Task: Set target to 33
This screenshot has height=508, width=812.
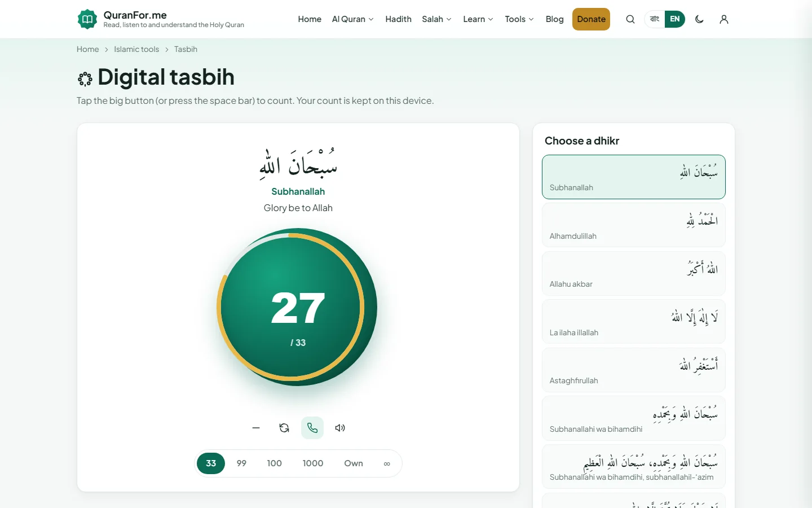Action: (211, 463)
